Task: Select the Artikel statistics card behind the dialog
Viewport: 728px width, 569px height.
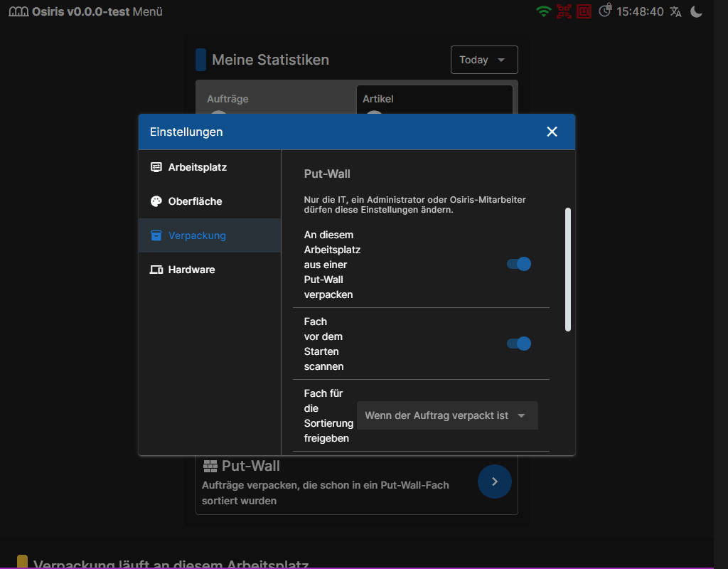Action: point(434,100)
